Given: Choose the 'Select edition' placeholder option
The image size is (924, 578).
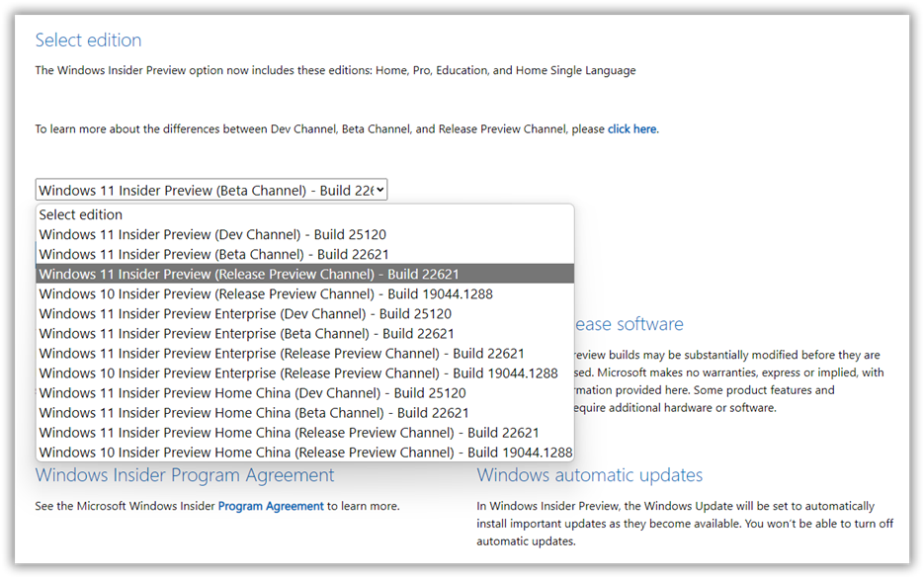Looking at the screenshot, I should 304,214.
